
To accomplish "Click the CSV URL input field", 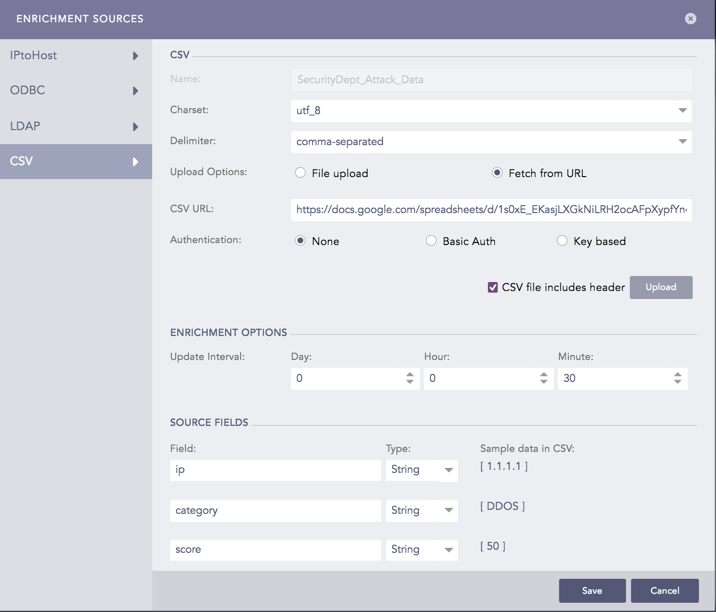I will (491, 210).
